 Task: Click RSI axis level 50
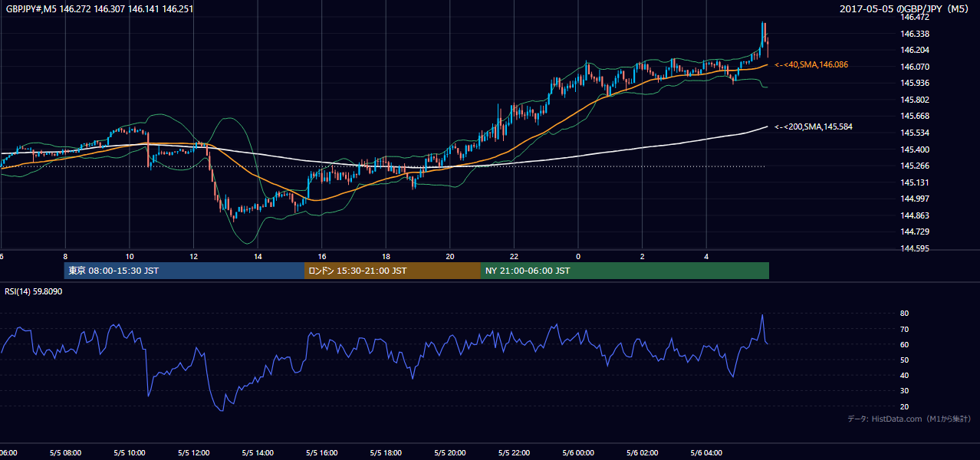[905, 360]
